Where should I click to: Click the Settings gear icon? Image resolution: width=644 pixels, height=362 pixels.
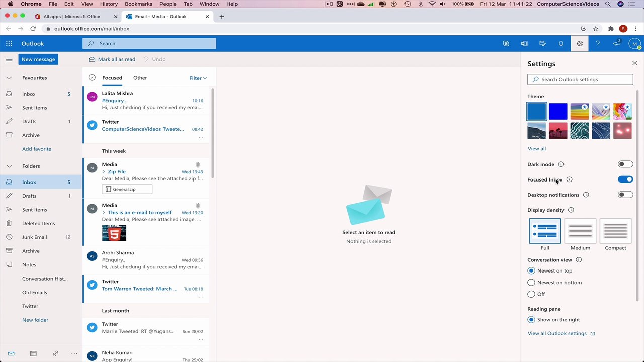pos(580,44)
